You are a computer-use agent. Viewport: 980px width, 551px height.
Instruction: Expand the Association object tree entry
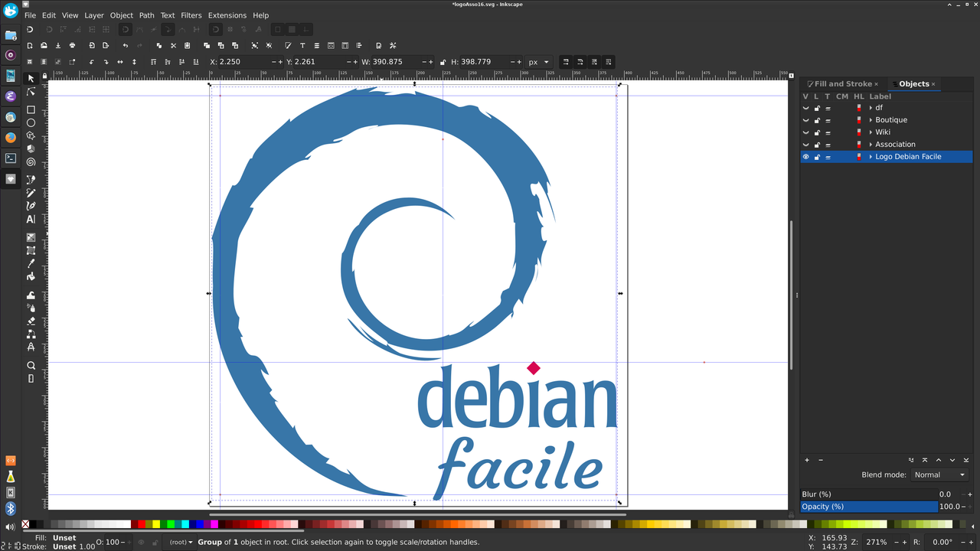point(871,144)
